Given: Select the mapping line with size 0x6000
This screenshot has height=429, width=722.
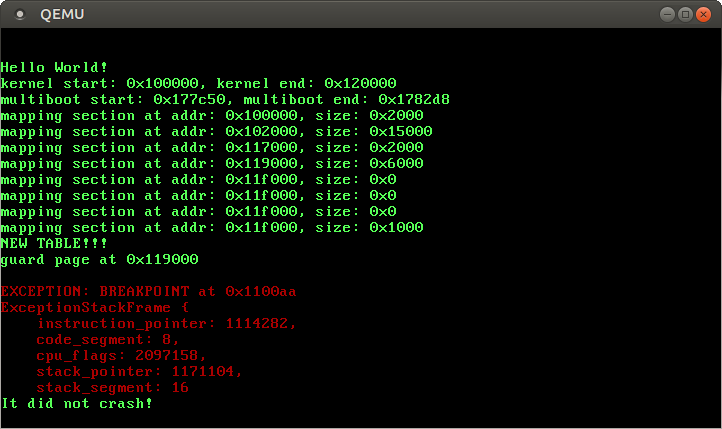Looking at the screenshot, I should [x=212, y=163].
